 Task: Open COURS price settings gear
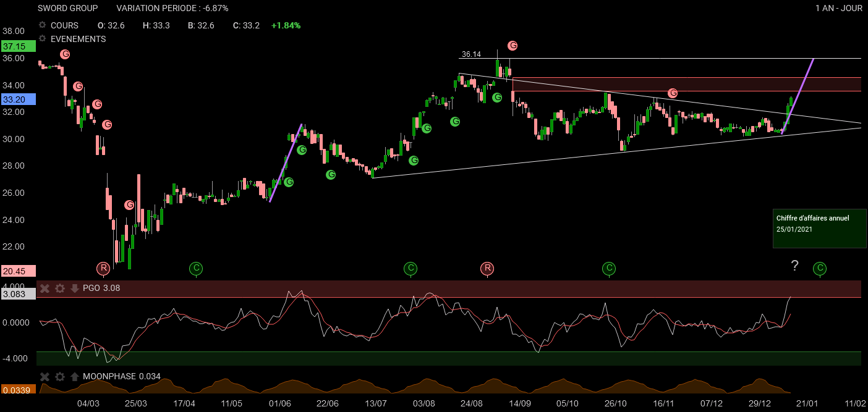(x=43, y=25)
